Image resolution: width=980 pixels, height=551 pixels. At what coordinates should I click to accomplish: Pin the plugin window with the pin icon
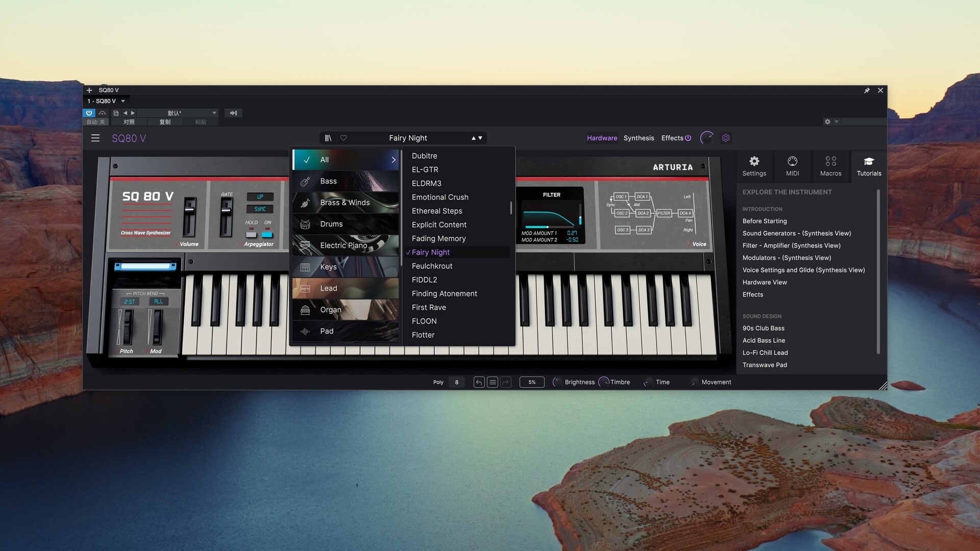pos(867,90)
